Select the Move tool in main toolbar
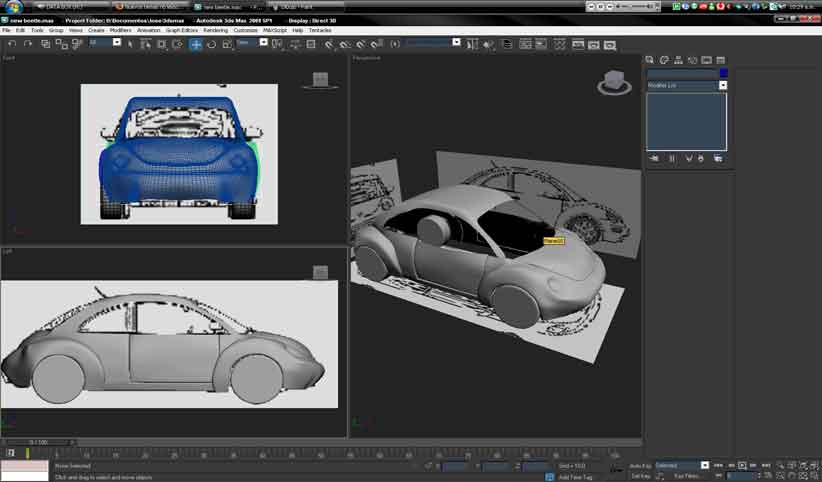 tap(196, 44)
